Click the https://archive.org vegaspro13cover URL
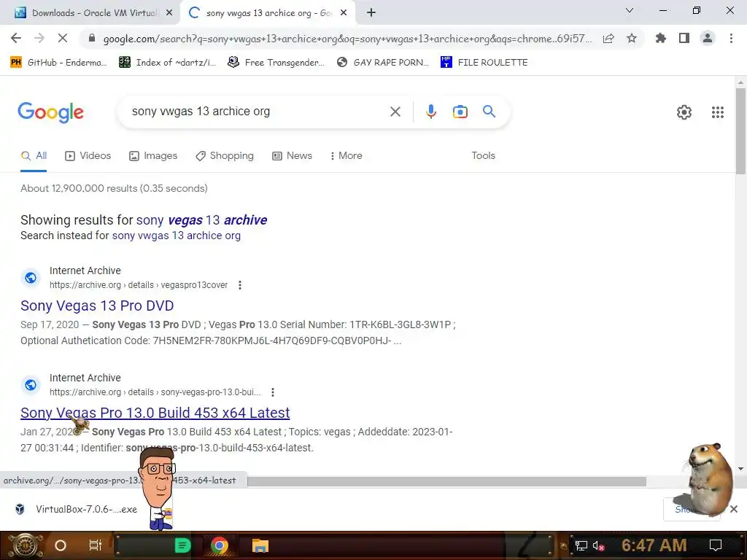The height and width of the screenshot is (560, 747). [x=139, y=285]
